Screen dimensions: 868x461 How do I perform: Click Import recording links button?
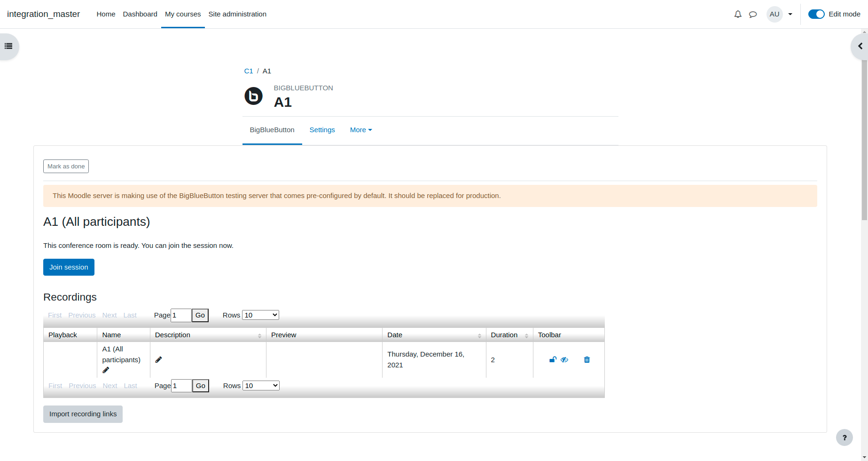pyautogui.click(x=83, y=414)
